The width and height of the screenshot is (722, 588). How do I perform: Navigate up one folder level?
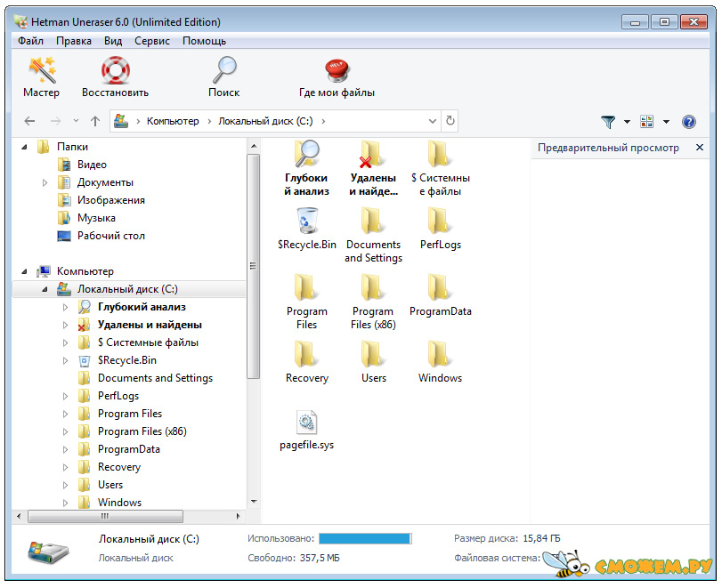coord(95,121)
